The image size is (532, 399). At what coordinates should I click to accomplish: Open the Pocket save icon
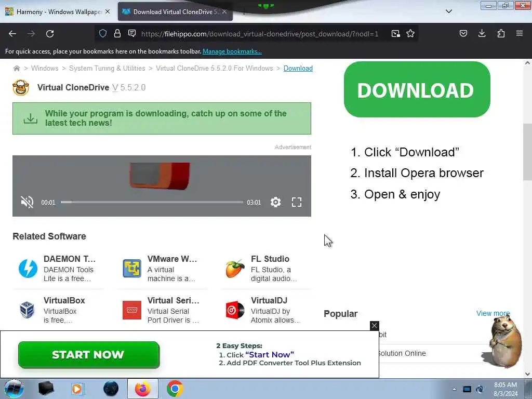point(463,33)
